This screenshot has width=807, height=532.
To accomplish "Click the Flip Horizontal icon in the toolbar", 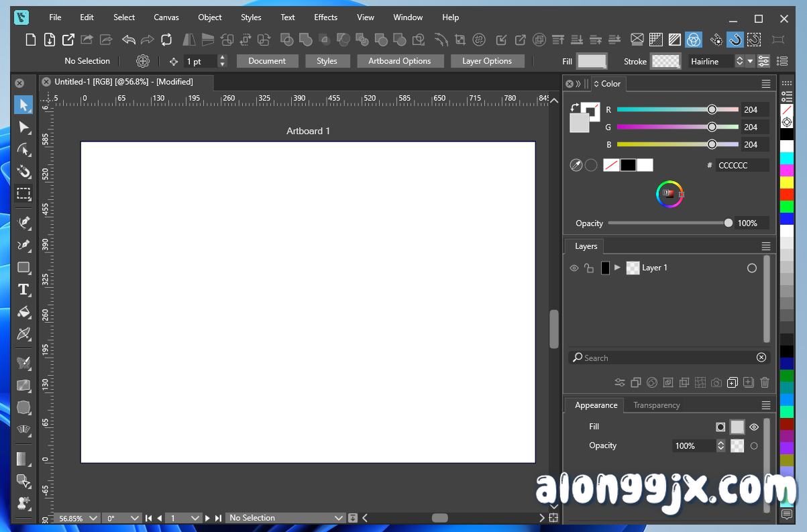I will (x=190, y=40).
